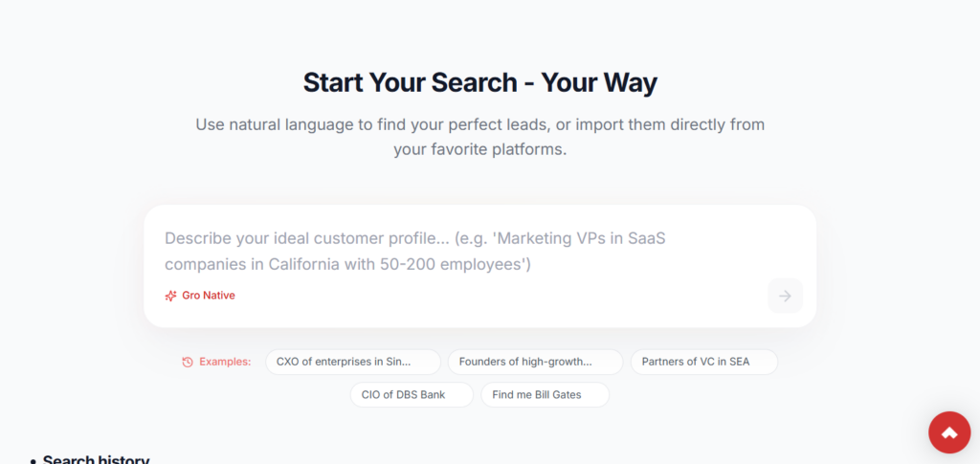The height and width of the screenshot is (464, 980).
Task: Click the history clock icon beside Examples
Action: (x=188, y=362)
